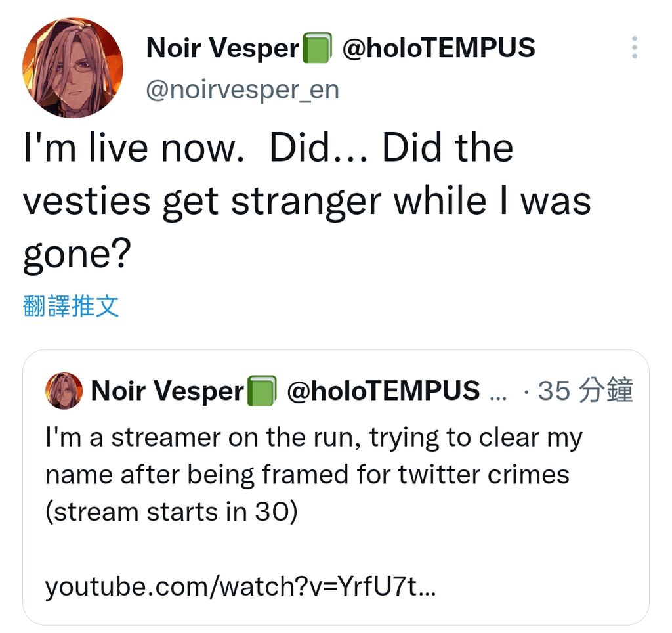Select the Noir Vesper name in the quoted tweet

(x=167, y=392)
